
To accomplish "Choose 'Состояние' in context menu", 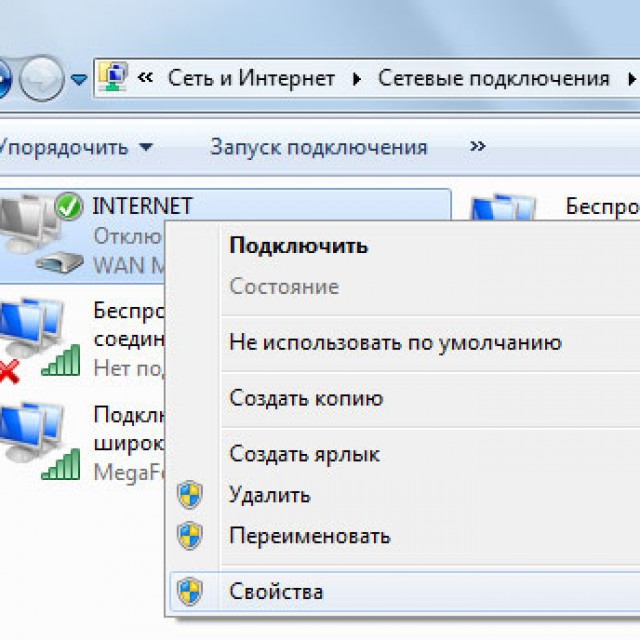I will point(284,287).
